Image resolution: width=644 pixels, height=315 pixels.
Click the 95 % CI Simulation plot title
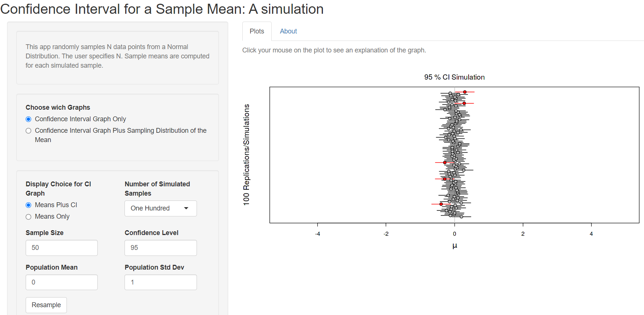(454, 77)
